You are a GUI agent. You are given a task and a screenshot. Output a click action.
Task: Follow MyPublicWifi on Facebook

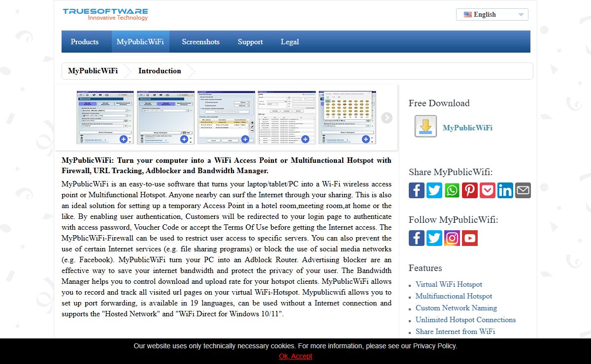(417, 238)
